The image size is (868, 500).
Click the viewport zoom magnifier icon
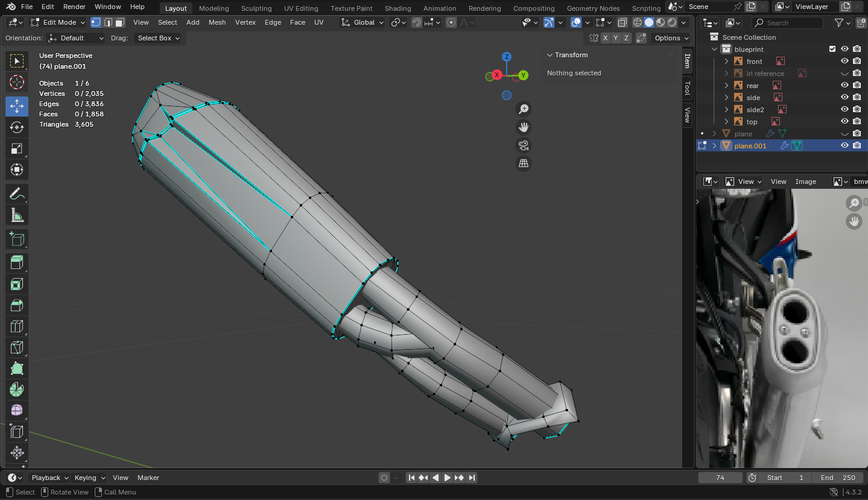click(x=524, y=109)
